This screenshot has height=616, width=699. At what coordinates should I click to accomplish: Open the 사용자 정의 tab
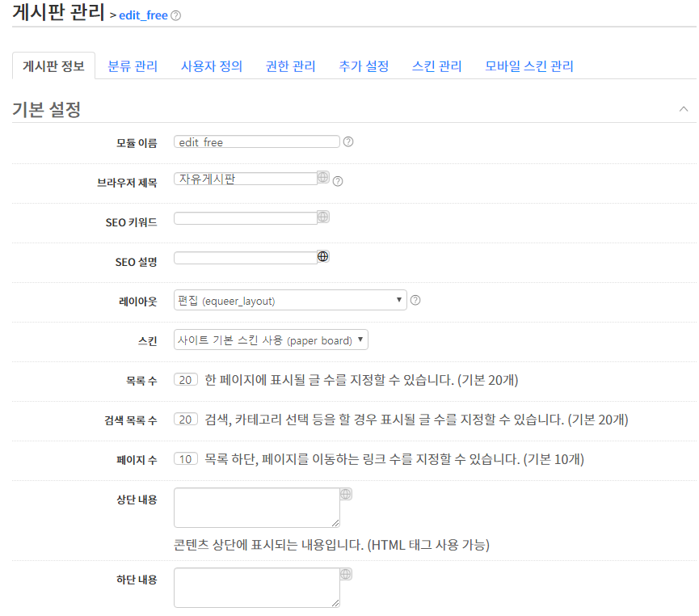(212, 66)
